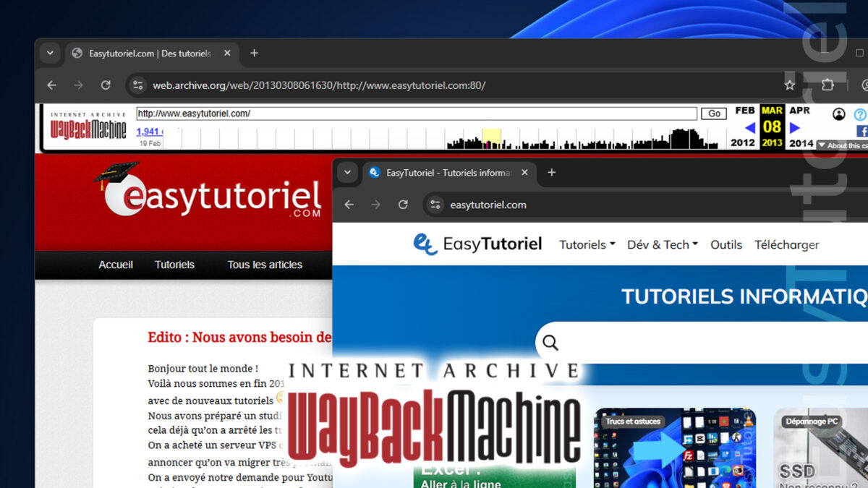Select the highlighted month on capture timeline
The width and height of the screenshot is (868, 488).
(x=491, y=139)
